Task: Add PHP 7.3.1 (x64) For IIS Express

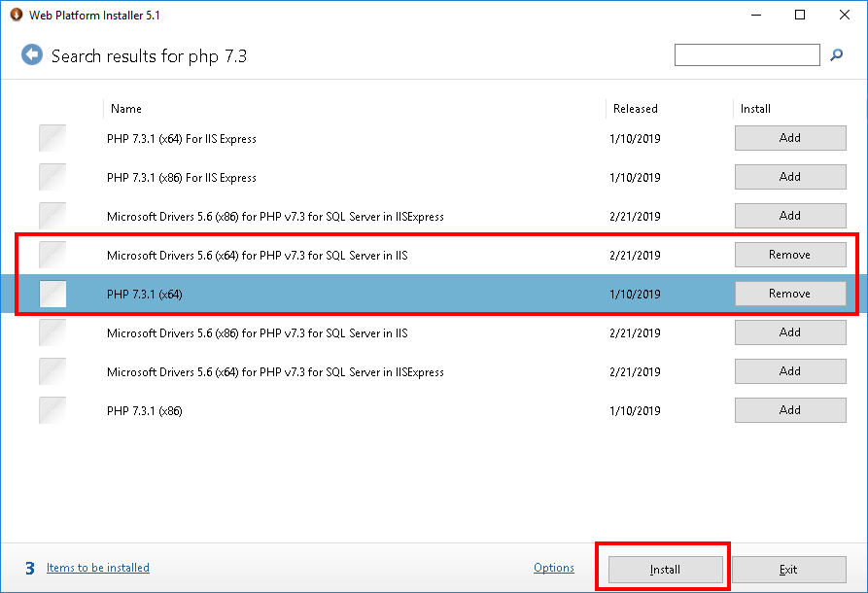Action: [790, 138]
